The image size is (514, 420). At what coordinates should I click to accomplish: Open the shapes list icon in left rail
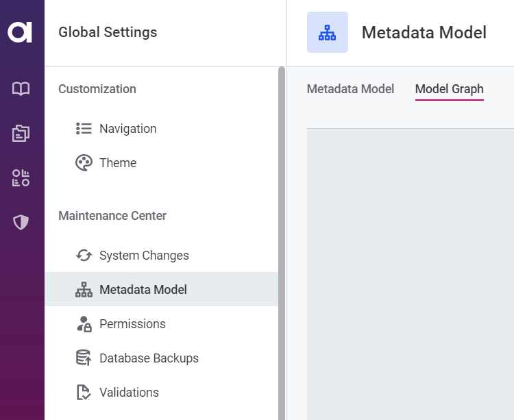[x=21, y=178]
